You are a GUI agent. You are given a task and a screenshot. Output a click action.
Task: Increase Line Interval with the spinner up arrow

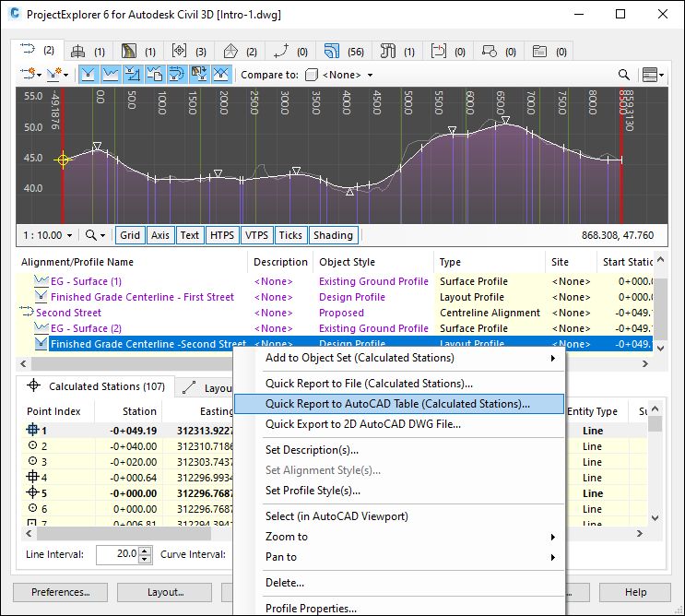pos(146,551)
